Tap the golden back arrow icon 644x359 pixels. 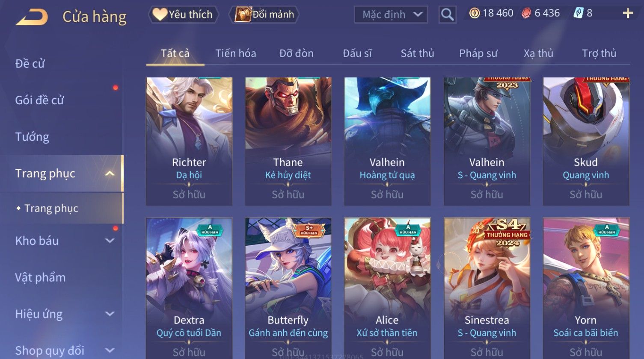pyautogui.click(x=32, y=17)
